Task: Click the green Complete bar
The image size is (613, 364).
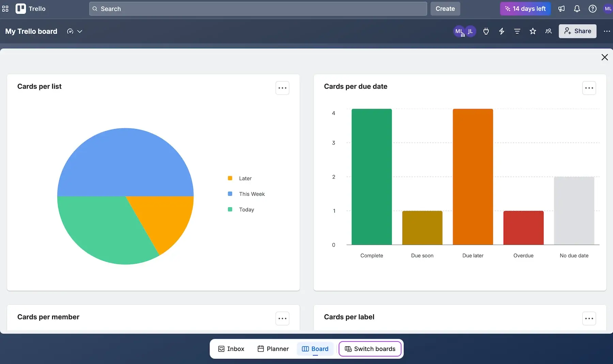Action: tap(372, 177)
